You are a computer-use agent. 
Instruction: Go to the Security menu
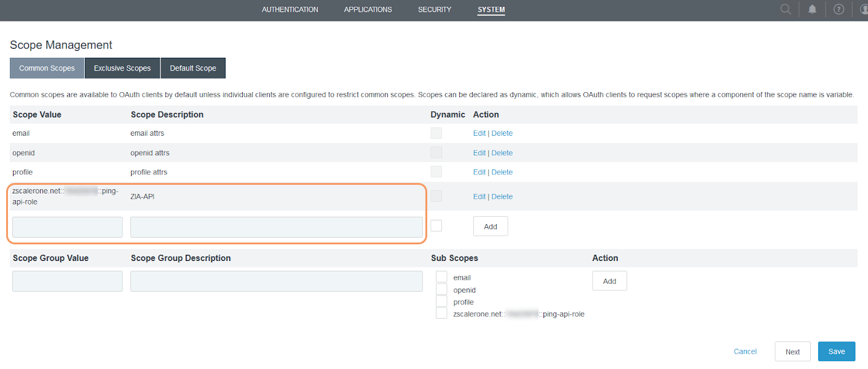[435, 10]
